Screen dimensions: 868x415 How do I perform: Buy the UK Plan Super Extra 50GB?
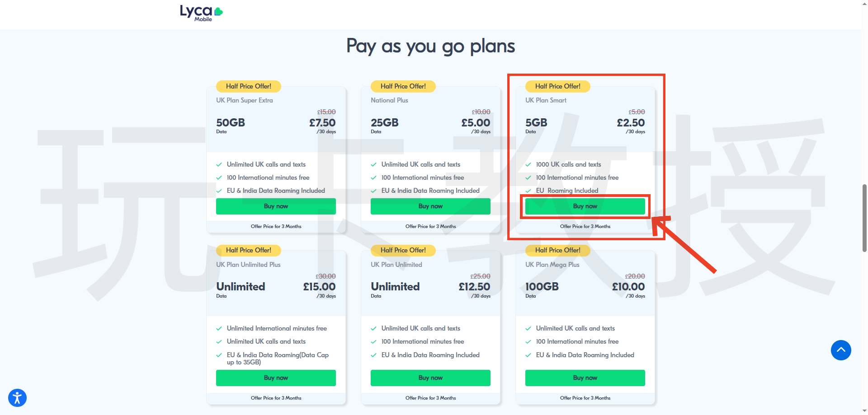pos(276,206)
